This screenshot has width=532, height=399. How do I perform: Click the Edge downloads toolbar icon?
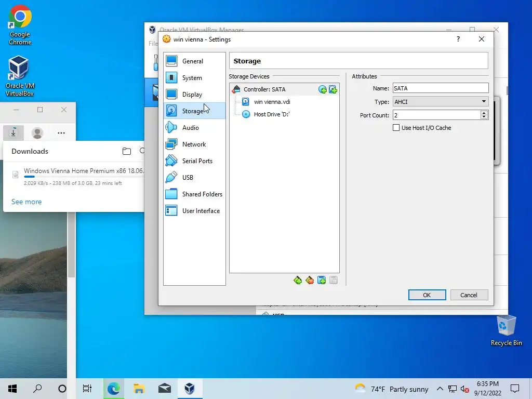coord(14,132)
